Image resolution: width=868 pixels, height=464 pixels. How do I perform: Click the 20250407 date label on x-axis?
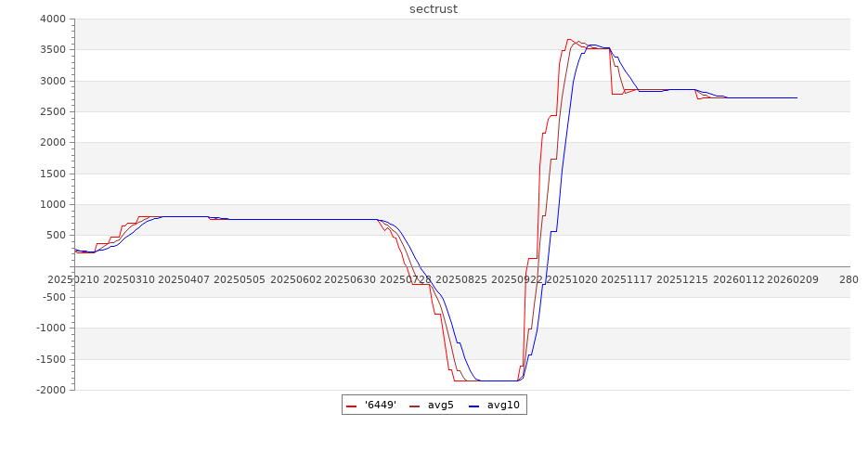tap(183, 279)
